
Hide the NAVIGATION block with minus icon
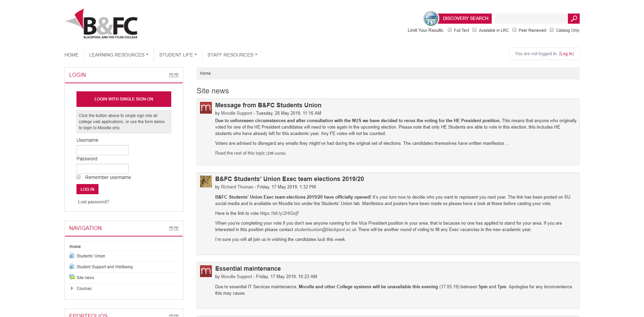pyautogui.click(x=171, y=229)
